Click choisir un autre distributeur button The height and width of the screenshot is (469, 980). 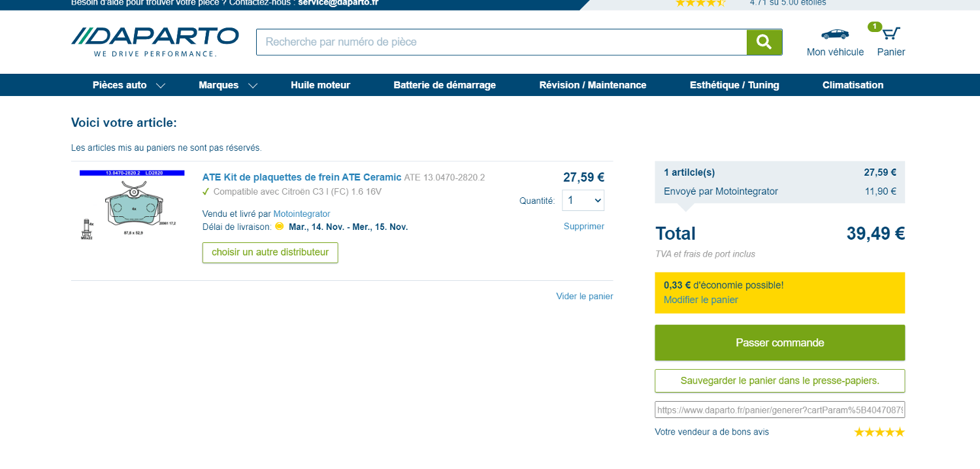[x=270, y=252]
